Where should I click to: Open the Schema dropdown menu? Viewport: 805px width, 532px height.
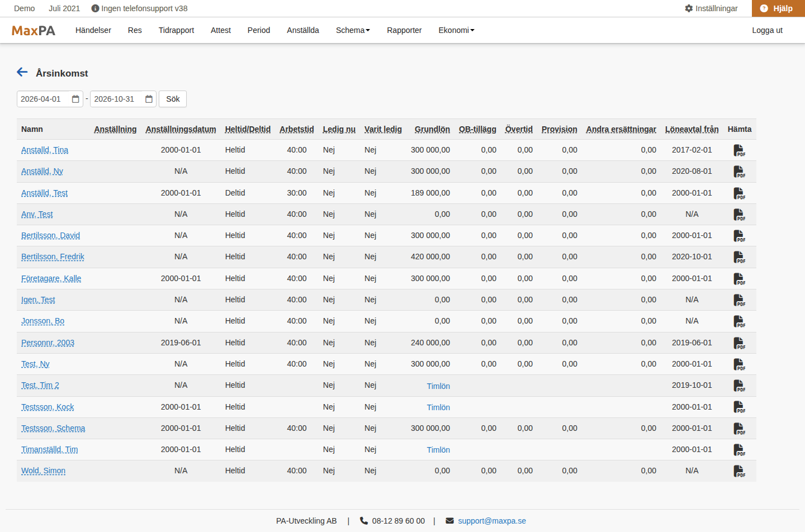353,30
